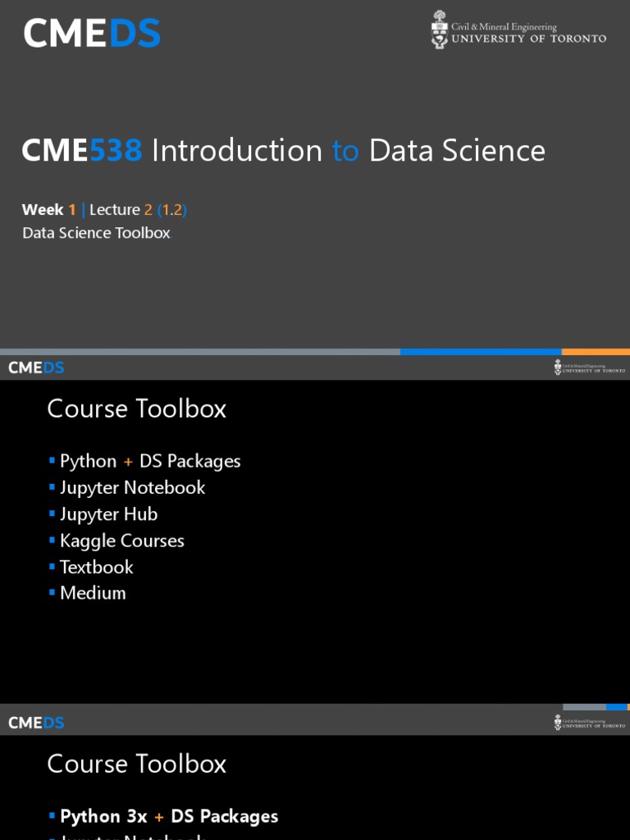Click the University of Toronto crest on title slide
Image resolution: width=630 pixels, height=840 pixels.
441,30
